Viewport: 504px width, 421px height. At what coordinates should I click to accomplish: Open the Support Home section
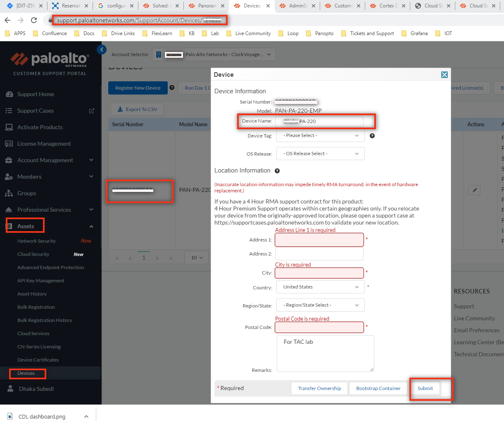point(36,94)
